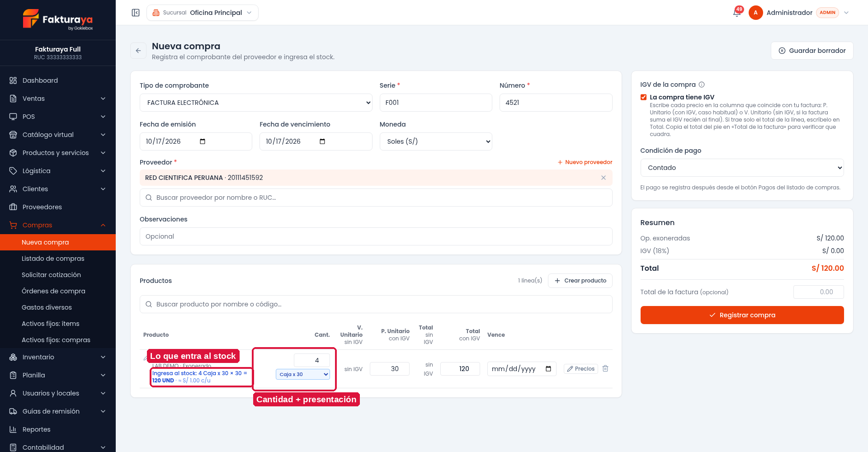The height and width of the screenshot is (452, 868).
Task: Click the back arrow beside Nueva compra
Action: point(138,51)
